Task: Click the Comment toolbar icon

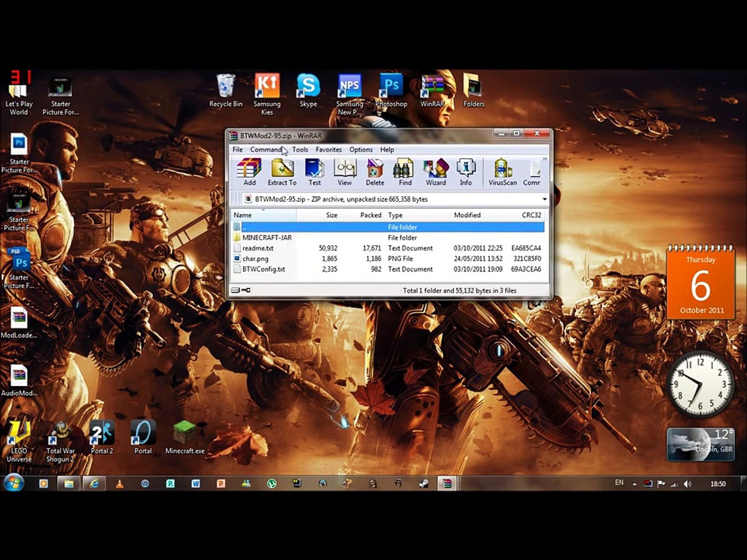Action: point(532,173)
